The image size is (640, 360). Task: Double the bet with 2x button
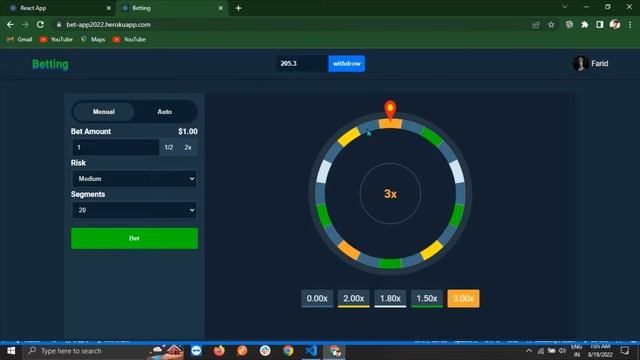pos(188,147)
